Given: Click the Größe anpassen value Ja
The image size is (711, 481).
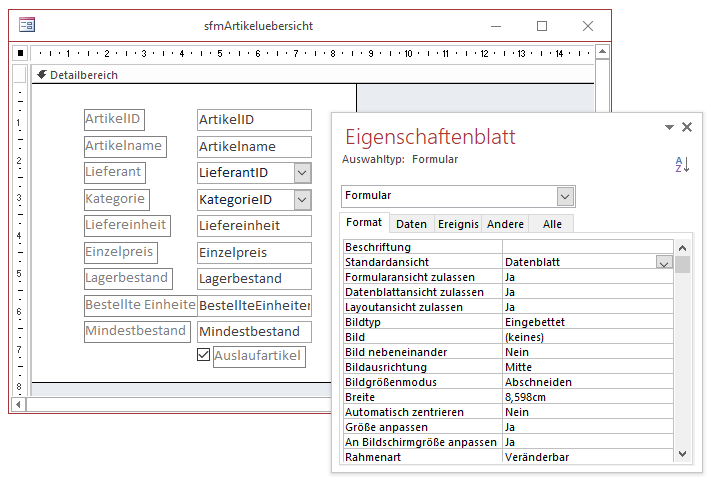Looking at the screenshot, I should [587, 427].
